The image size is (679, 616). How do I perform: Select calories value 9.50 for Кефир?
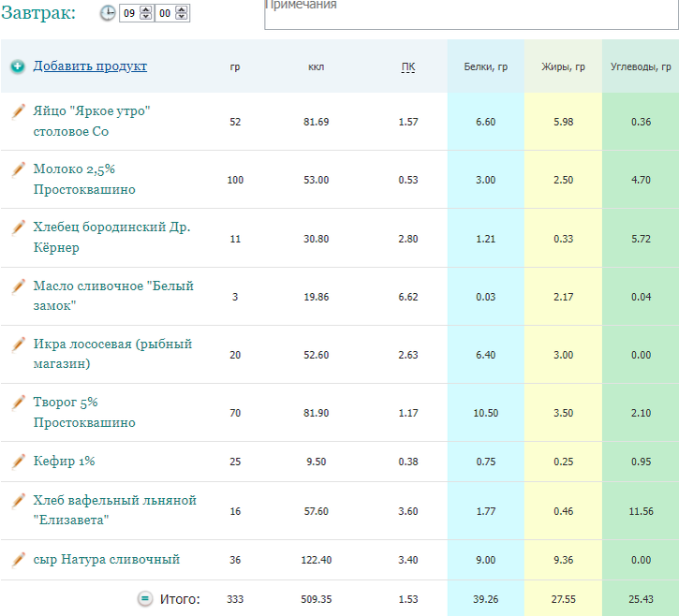(317, 462)
